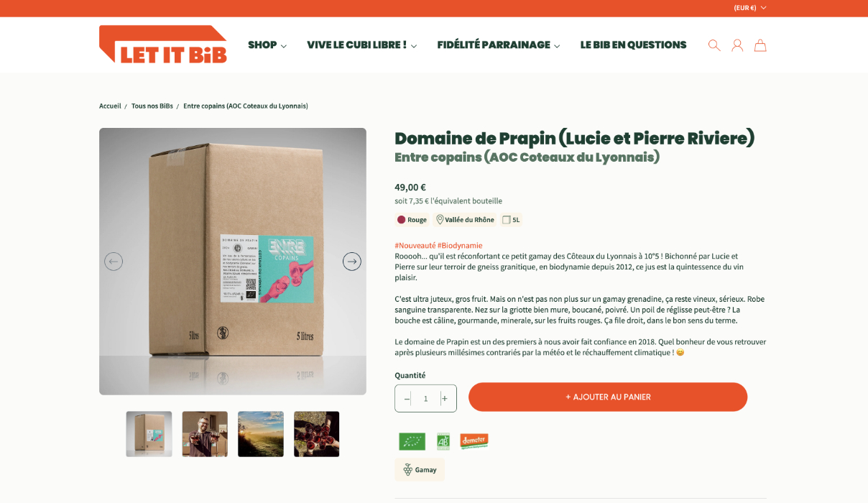Open Le BIB en questions page
This screenshot has height=503, width=868.
click(633, 45)
